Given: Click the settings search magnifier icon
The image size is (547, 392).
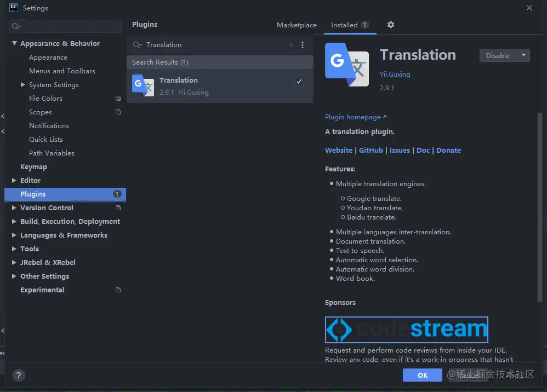Looking at the screenshot, I should 16,26.
